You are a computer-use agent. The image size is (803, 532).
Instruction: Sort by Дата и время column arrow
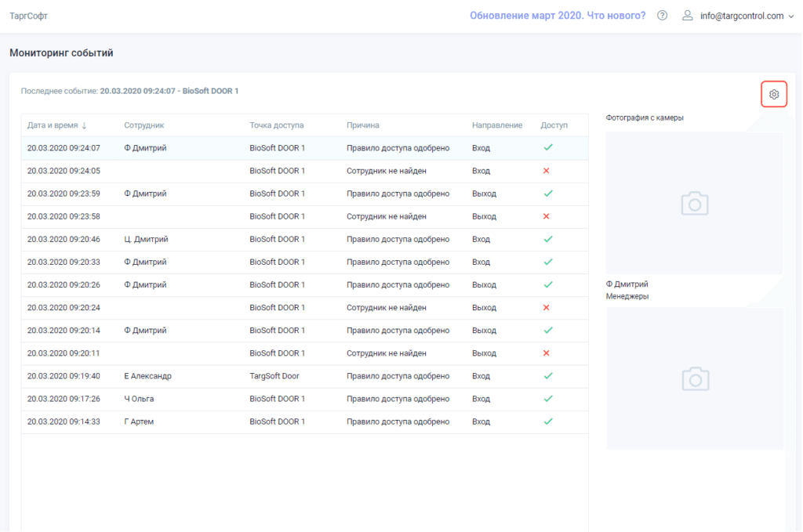pos(84,125)
